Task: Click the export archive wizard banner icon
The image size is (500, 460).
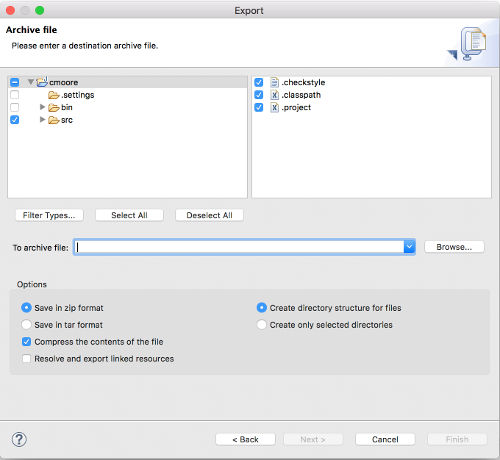Action: 468,44
